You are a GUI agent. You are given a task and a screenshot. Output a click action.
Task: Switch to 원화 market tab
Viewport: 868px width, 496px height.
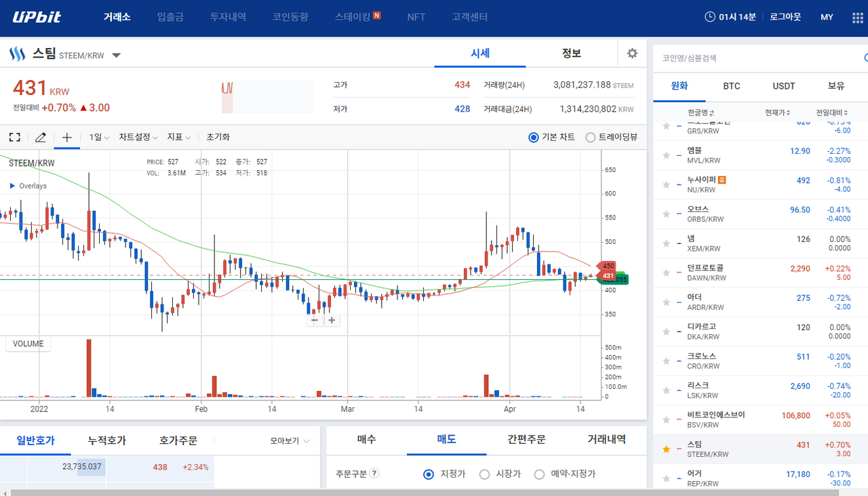pyautogui.click(x=679, y=86)
